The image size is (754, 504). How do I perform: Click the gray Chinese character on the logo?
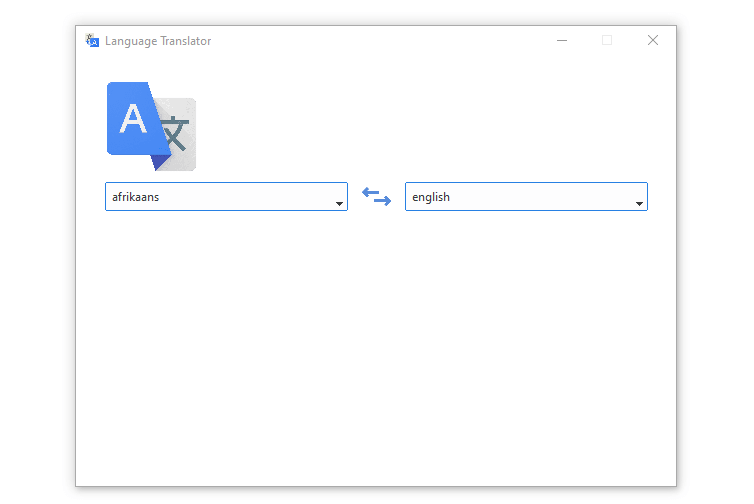click(176, 133)
